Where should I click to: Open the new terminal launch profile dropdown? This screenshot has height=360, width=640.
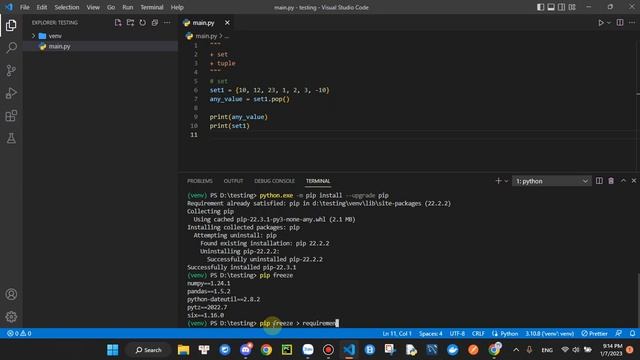(506, 181)
